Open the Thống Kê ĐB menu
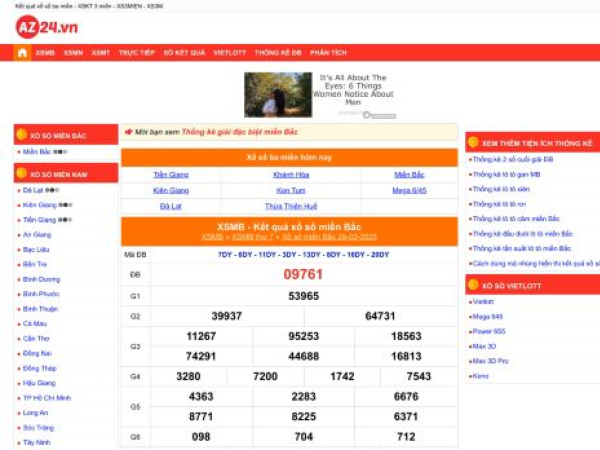 277,52
